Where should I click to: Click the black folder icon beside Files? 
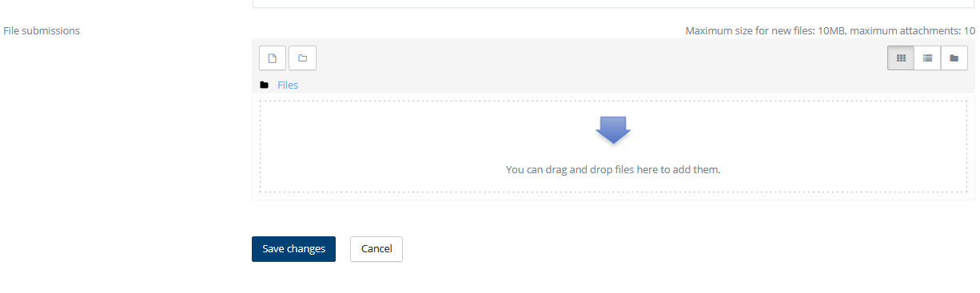[x=264, y=85]
